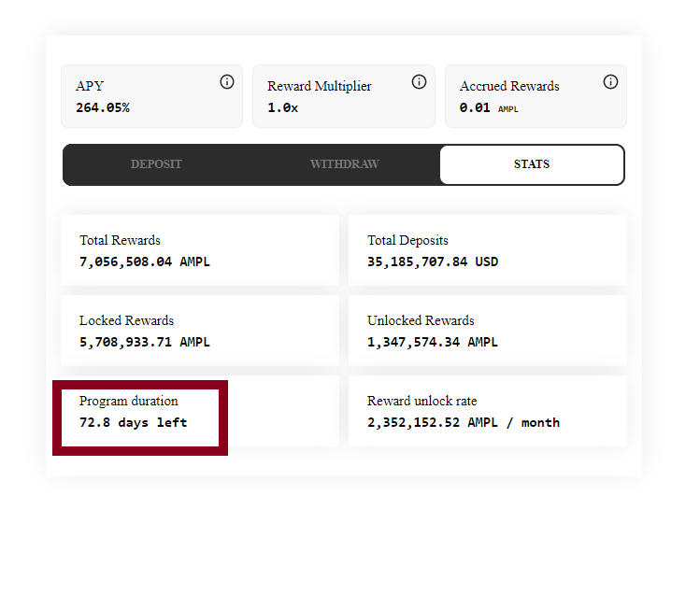Image resolution: width=700 pixels, height=594 pixels.
Task: Select the Stats tab
Action: (531, 164)
